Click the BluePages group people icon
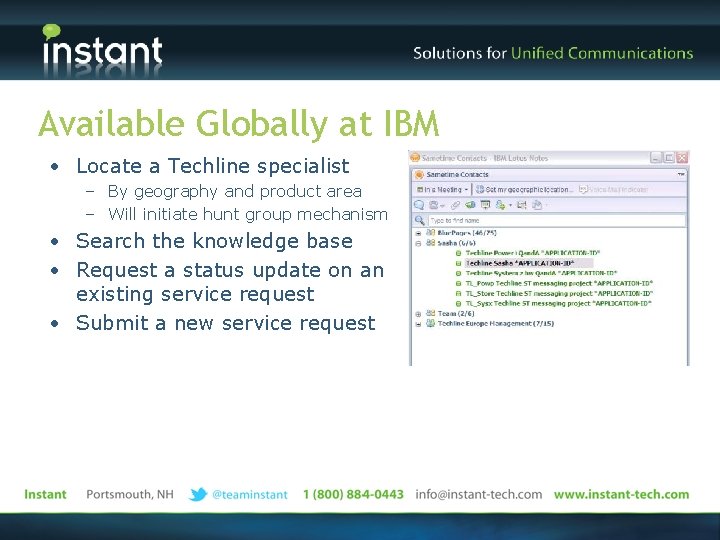The height and width of the screenshot is (540, 720). [x=430, y=232]
